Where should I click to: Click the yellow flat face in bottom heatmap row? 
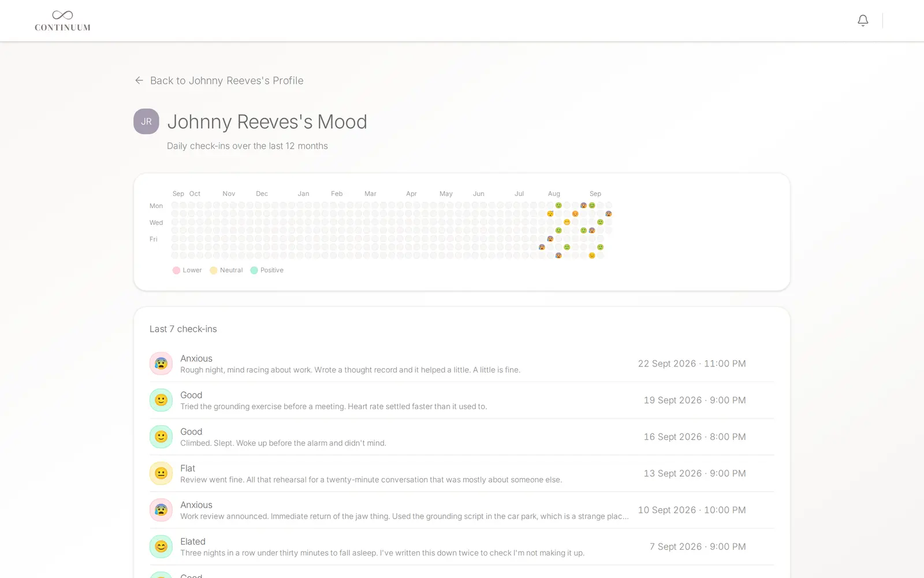pos(592,255)
